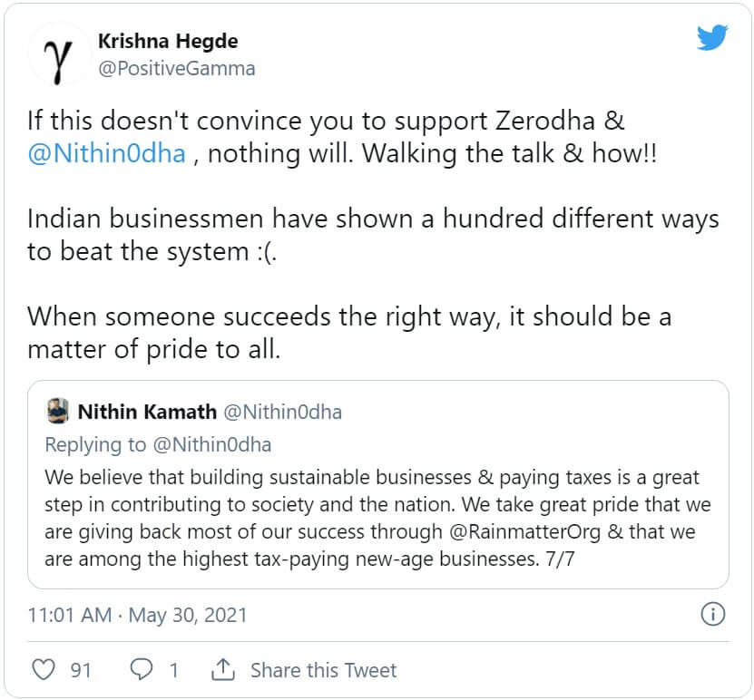
Task: Click Nithin Kamath's small profile photo
Action: (x=57, y=412)
